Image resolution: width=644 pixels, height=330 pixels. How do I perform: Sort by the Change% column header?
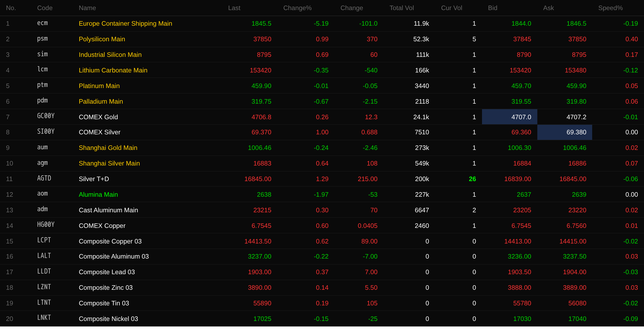tap(297, 8)
